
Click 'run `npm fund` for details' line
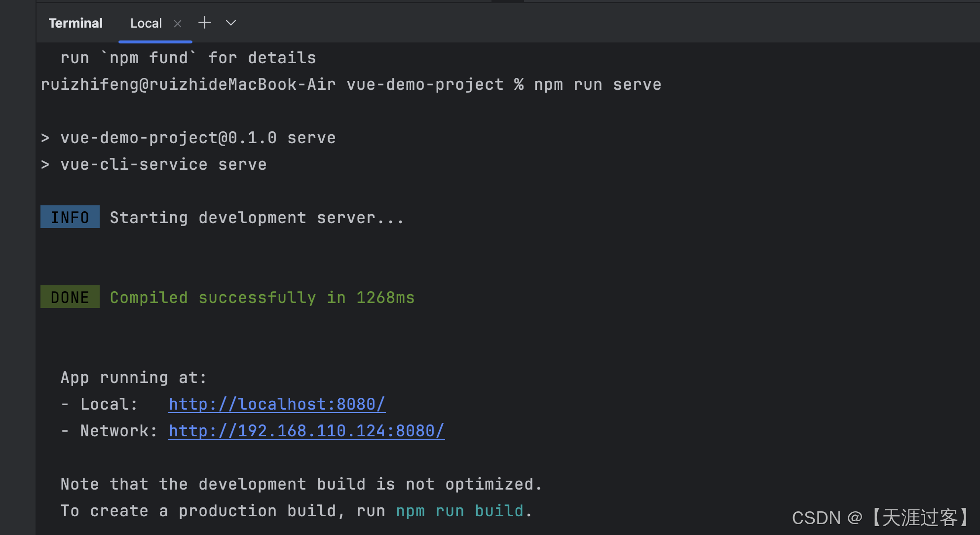pyautogui.click(x=188, y=58)
